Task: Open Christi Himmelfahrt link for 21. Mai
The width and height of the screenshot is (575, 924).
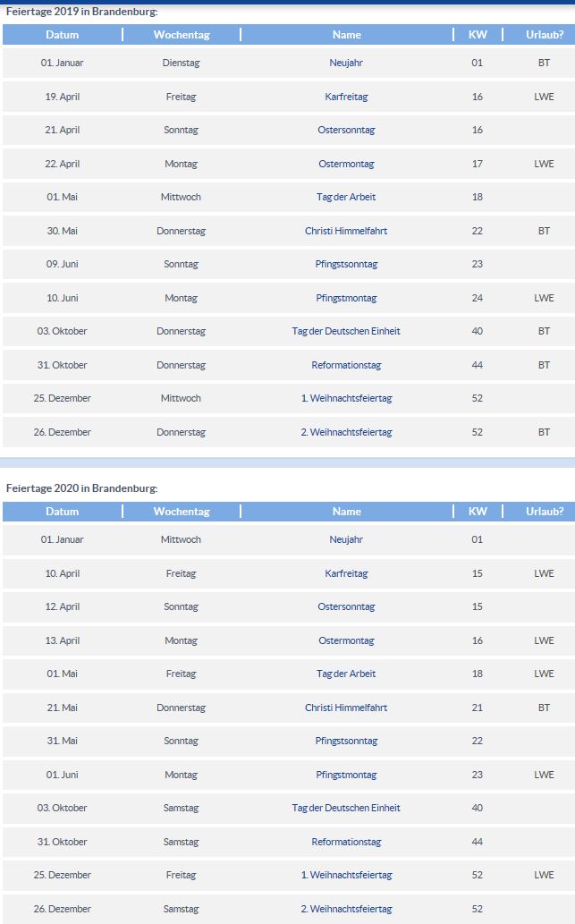Action: (346, 708)
